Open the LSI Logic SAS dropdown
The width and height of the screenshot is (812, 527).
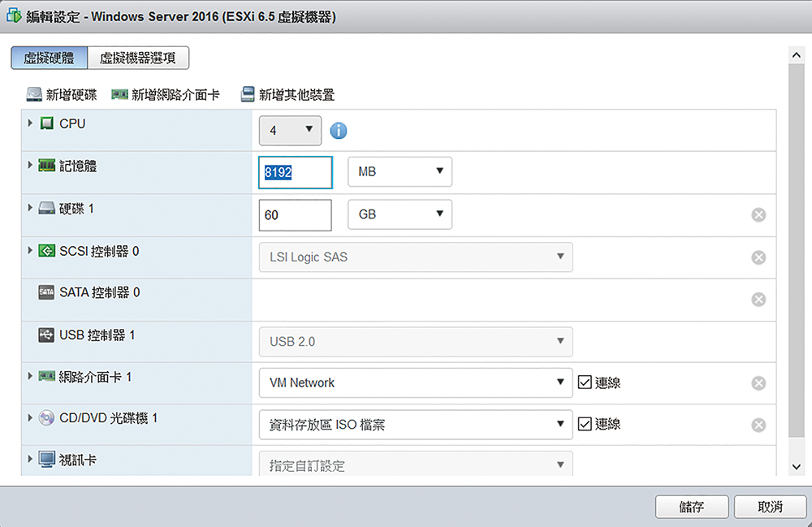[416, 257]
